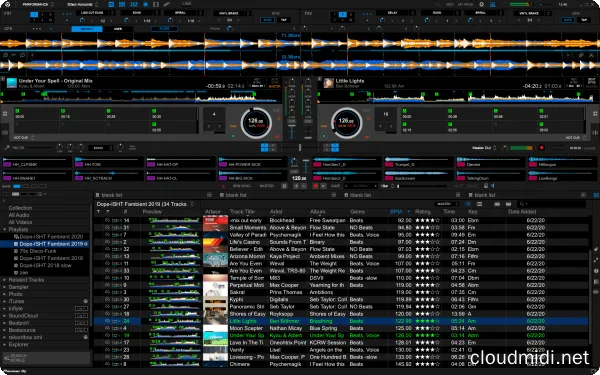Adjust the mixer crossfader
Viewport: 600px width, 375px height.
300,147
